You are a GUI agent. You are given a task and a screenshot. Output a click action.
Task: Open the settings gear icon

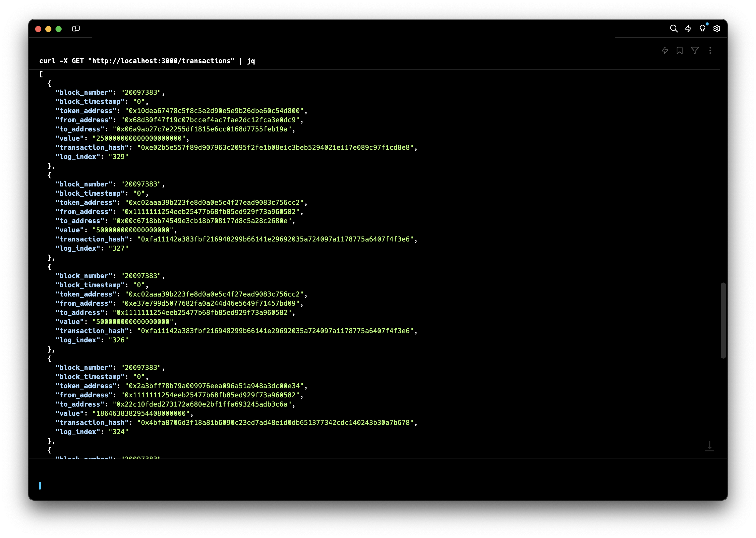(x=717, y=29)
